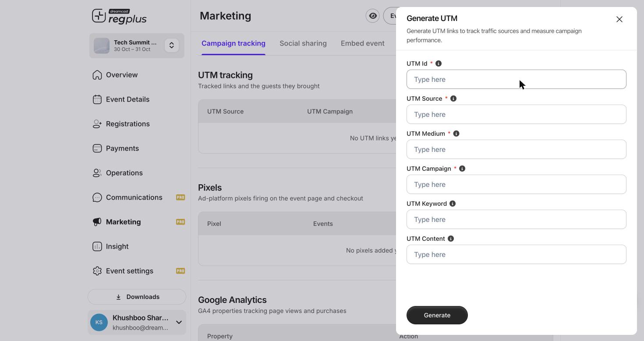Focus the UTM Id input field
The image size is (644, 341).
click(x=517, y=79)
